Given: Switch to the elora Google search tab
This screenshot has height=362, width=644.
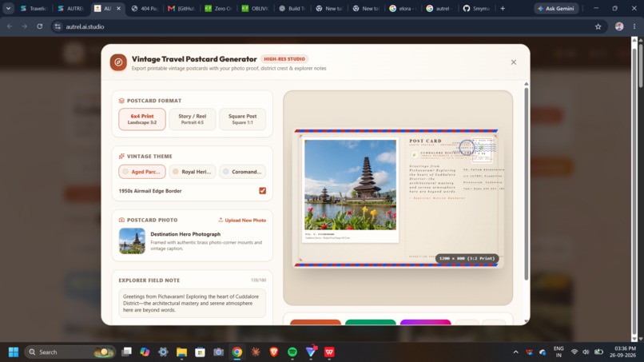Looking at the screenshot, I should 403,8.
